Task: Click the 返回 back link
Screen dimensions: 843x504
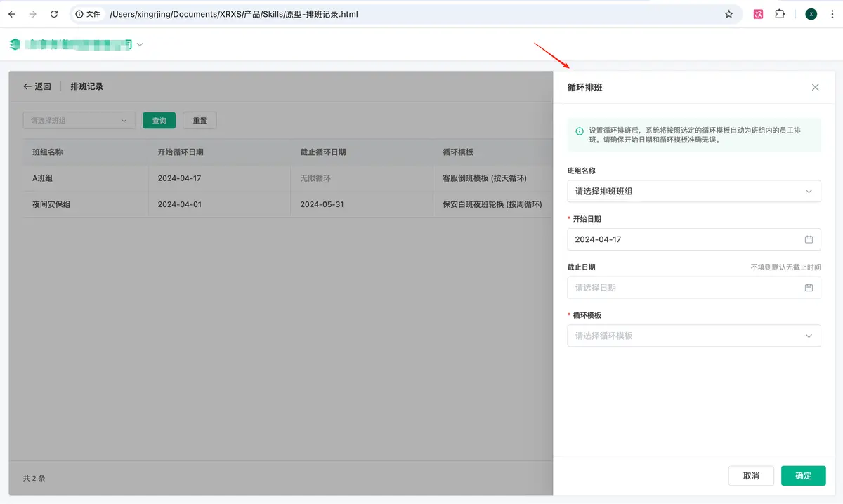Action: tap(37, 86)
